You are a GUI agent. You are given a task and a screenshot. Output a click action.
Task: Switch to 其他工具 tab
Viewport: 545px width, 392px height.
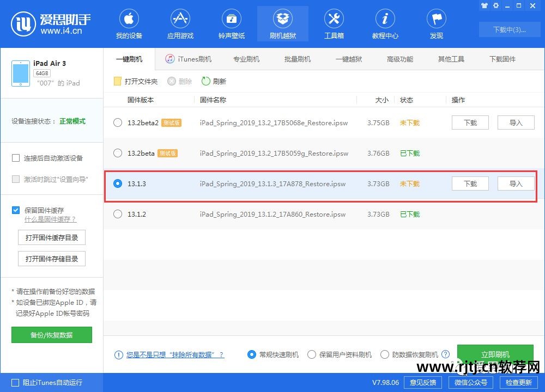click(451, 59)
